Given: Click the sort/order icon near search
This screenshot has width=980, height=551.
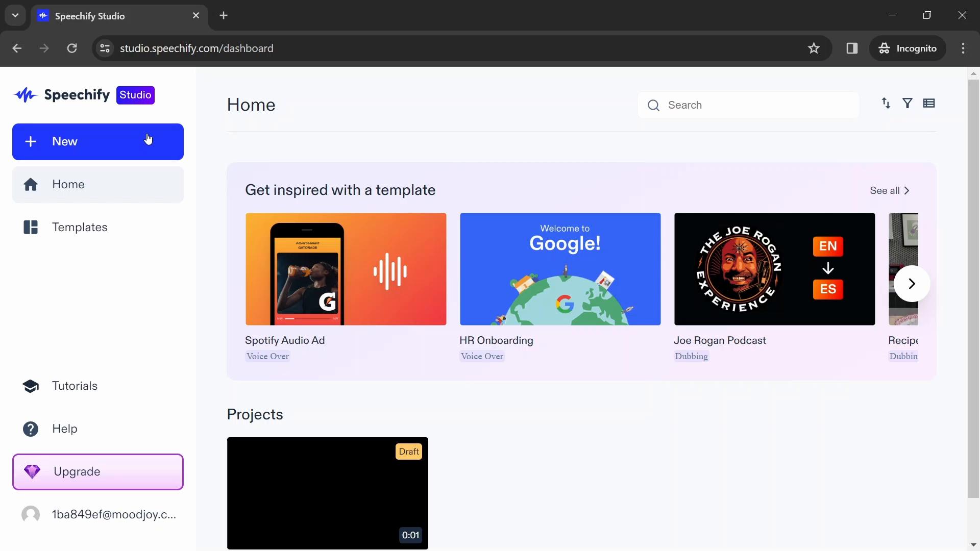Looking at the screenshot, I should click(x=886, y=104).
